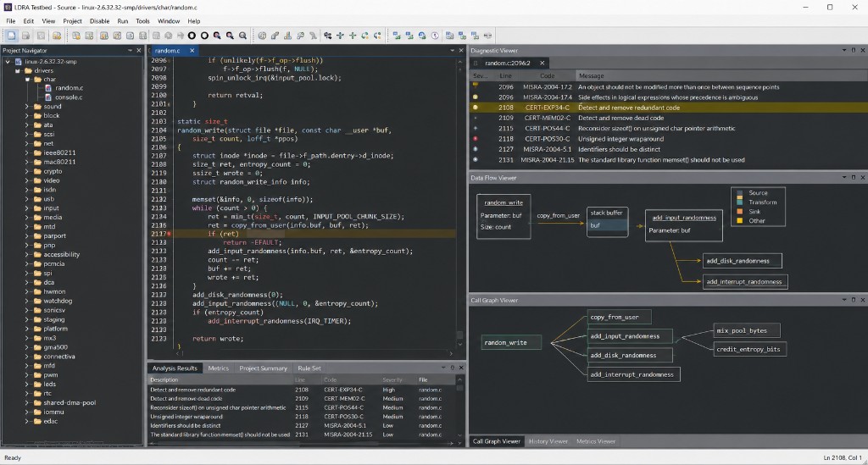
Task: Sort diagnostics by the Message column header
Action: [591, 75]
